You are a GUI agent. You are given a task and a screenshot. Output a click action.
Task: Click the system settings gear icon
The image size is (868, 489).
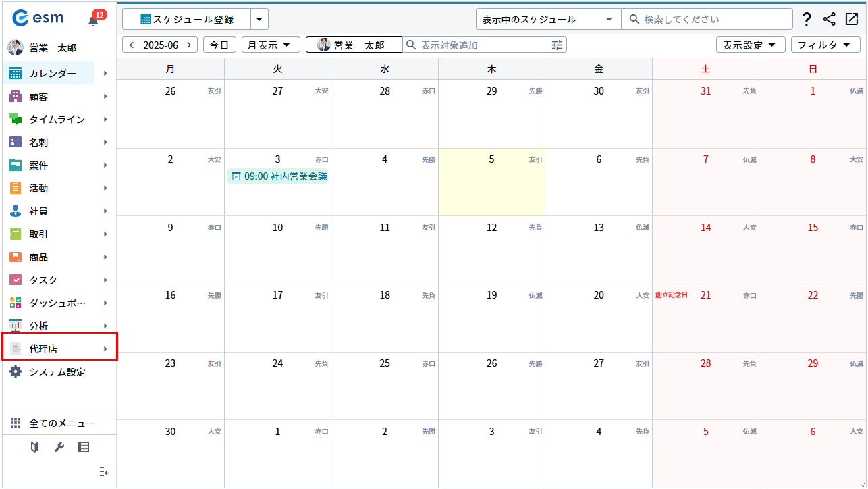click(x=16, y=372)
